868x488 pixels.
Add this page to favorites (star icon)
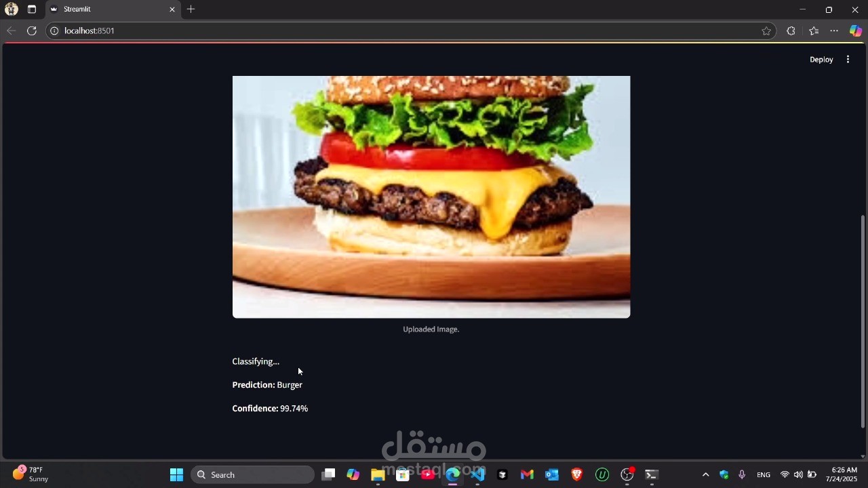[766, 30]
